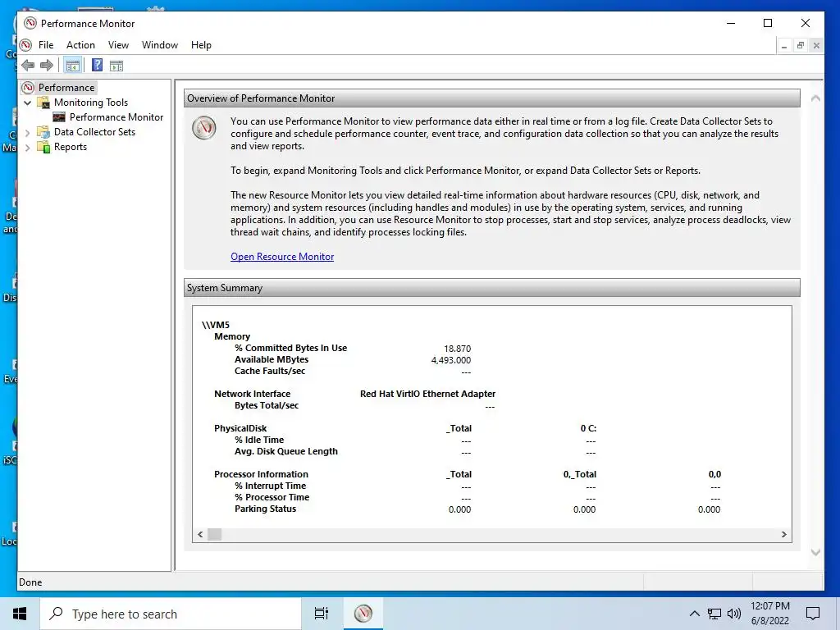840x630 pixels.
Task: Click the Monitoring Tools folder icon
Action: click(x=43, y=103)
